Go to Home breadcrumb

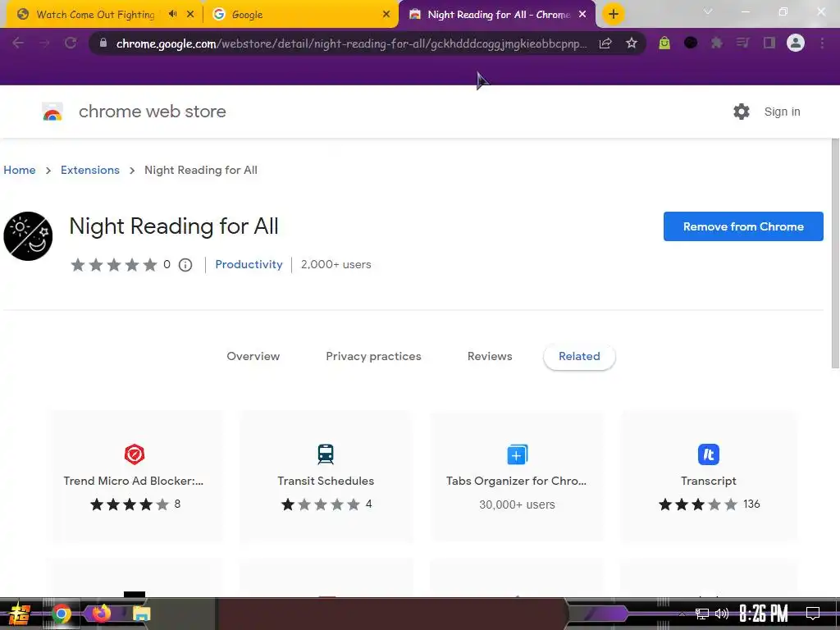[20, 170]
